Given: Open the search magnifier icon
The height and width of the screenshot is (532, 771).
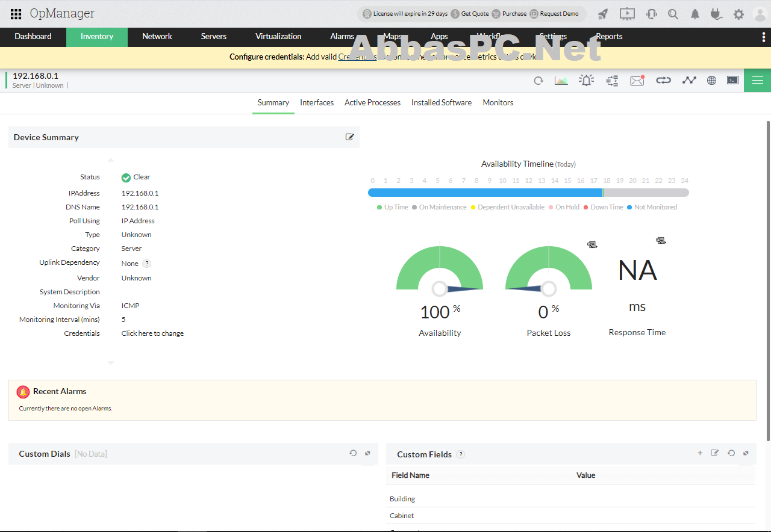Looking at the screenshot, I should coord(673,14).
